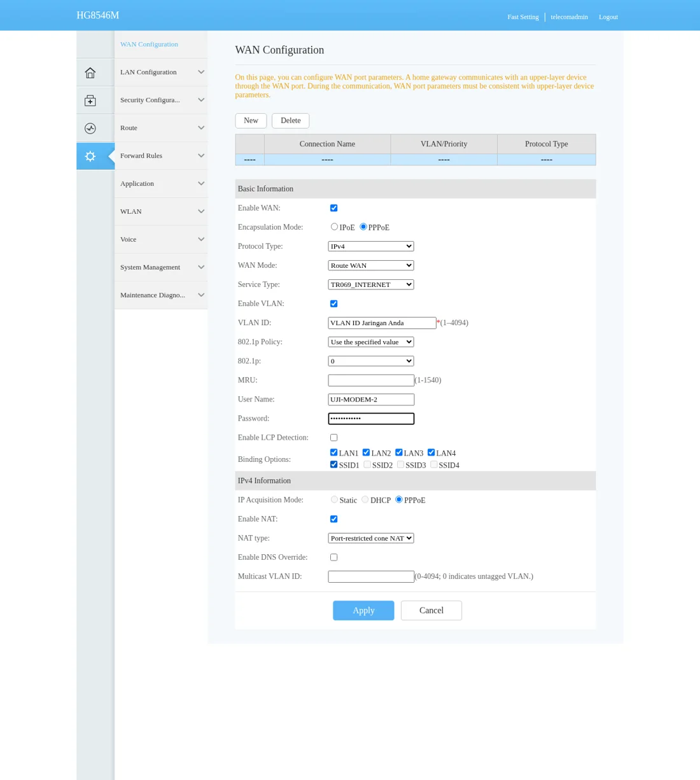Click the New connection button

251,121
